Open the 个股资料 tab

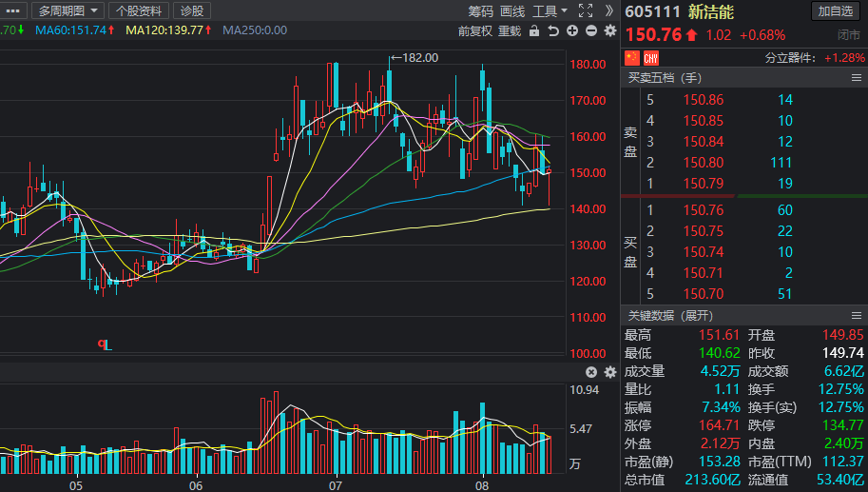coord(139,10)
